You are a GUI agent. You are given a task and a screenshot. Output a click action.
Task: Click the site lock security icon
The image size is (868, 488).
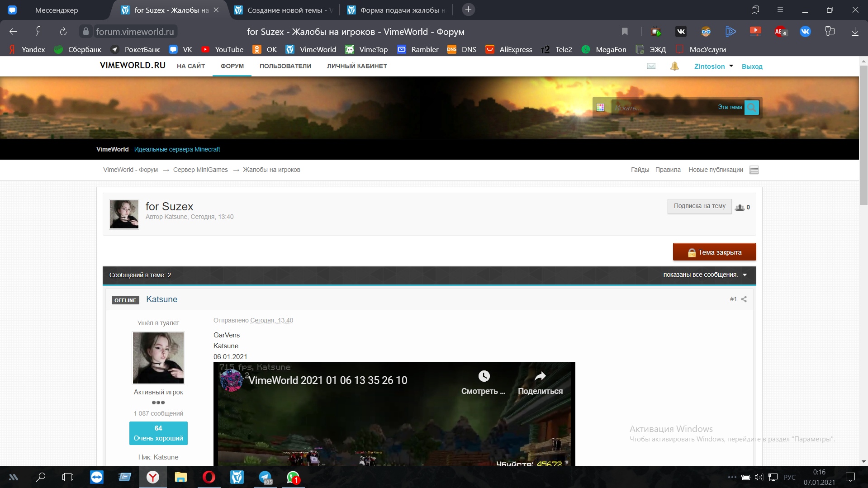click(85, 31)
